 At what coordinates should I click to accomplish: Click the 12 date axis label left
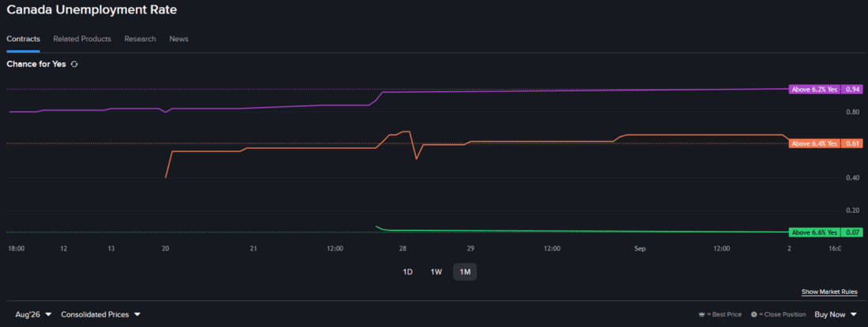coord(64,249)
